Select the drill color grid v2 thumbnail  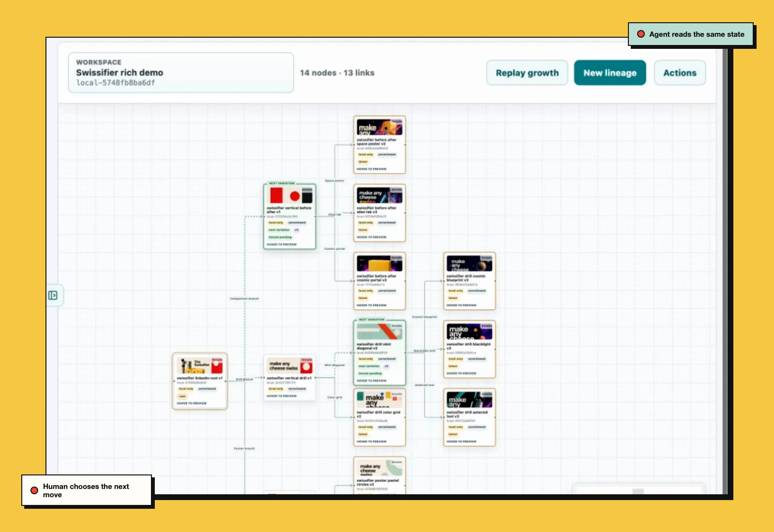click(x=379, y=400)
